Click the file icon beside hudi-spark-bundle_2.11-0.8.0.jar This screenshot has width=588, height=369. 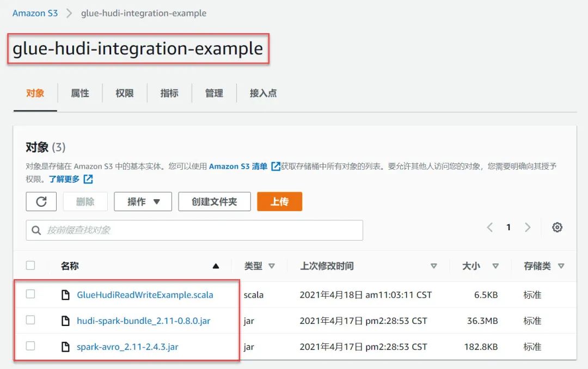[x=66, y=321]
